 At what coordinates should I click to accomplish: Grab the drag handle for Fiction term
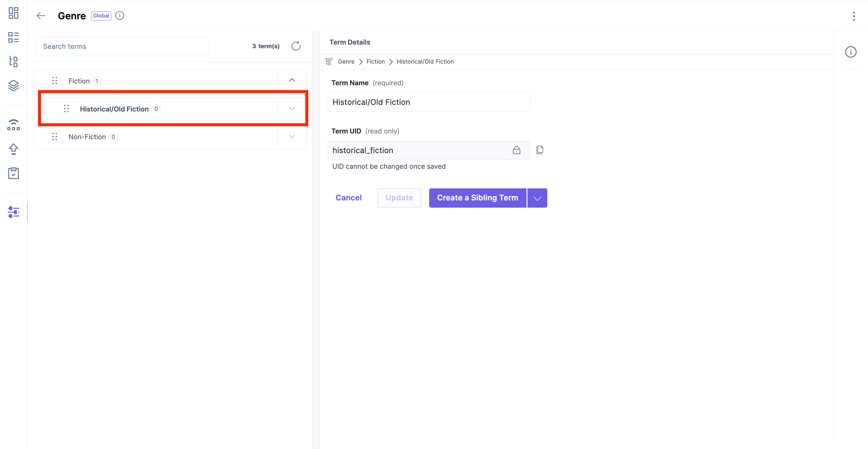click(x=55, y=81)
